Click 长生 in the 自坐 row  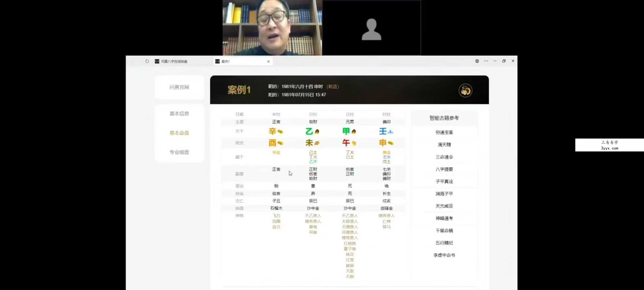pyautogui.click(x=386, y=194)
